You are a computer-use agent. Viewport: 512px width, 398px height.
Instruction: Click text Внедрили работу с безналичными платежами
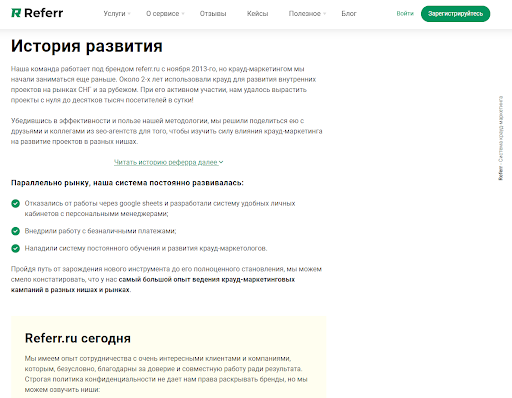click(100, 231)
